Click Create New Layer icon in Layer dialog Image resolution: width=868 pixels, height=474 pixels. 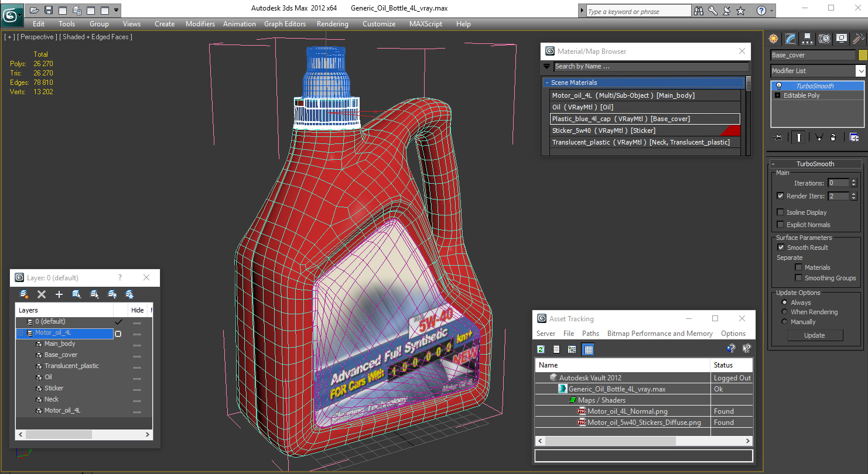pyautogui.click(x=24, y=294)
